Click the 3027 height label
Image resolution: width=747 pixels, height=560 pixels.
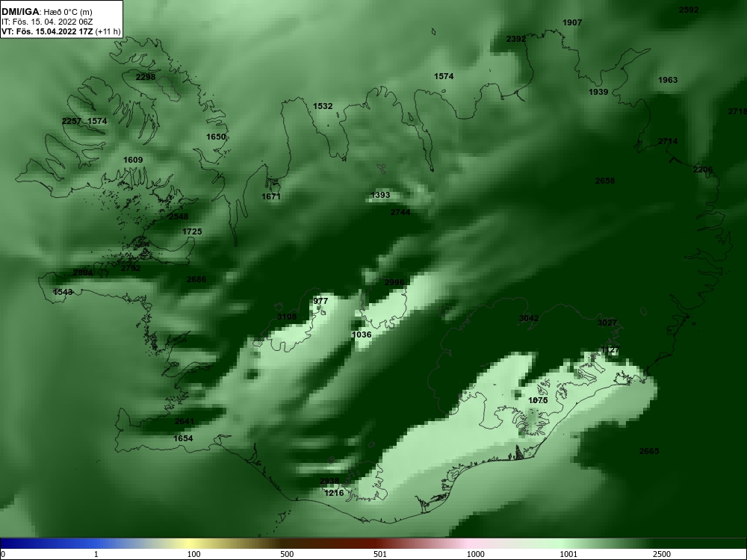pyautogui.click(x=607, y=323)
